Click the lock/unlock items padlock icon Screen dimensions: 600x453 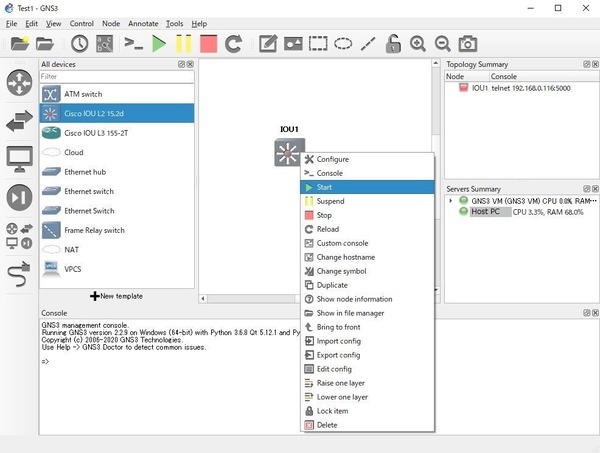pyautogui.click(x=393, y=44)
